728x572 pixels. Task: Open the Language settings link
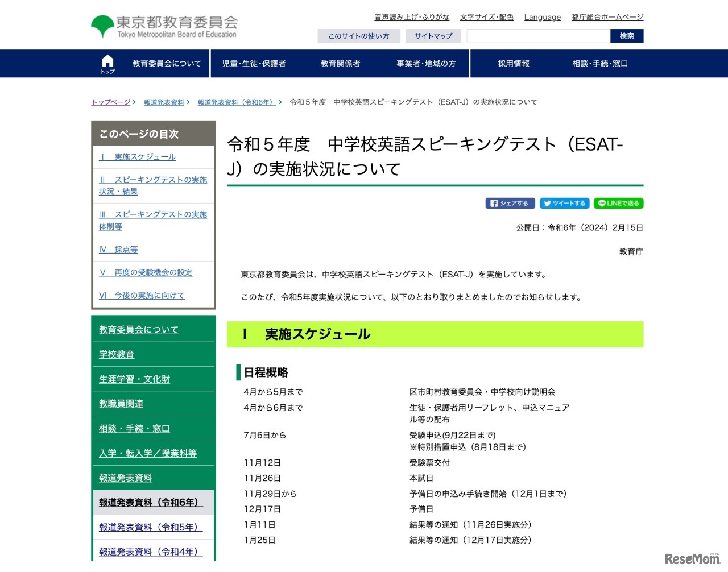point(542,17)
